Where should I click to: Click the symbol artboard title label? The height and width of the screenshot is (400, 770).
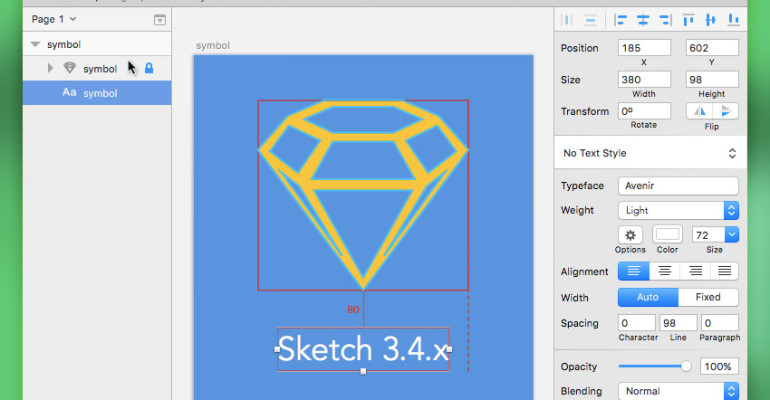[213, 46]
